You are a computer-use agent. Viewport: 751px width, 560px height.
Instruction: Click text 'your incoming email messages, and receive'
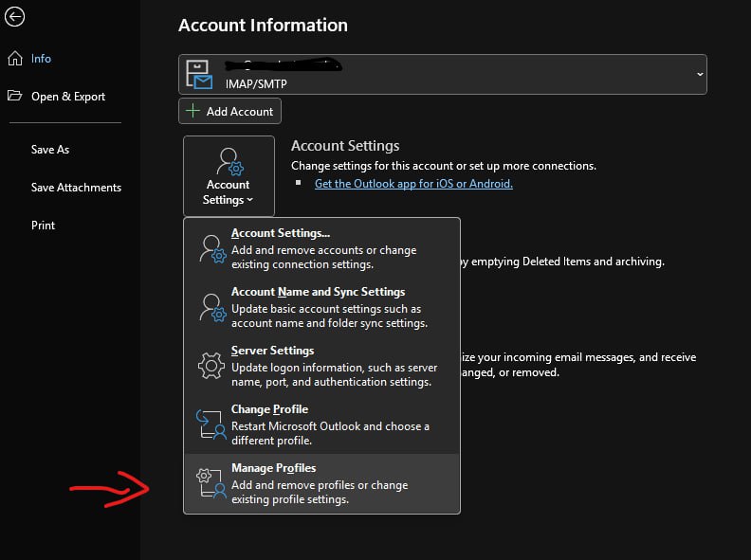point(587,357)
